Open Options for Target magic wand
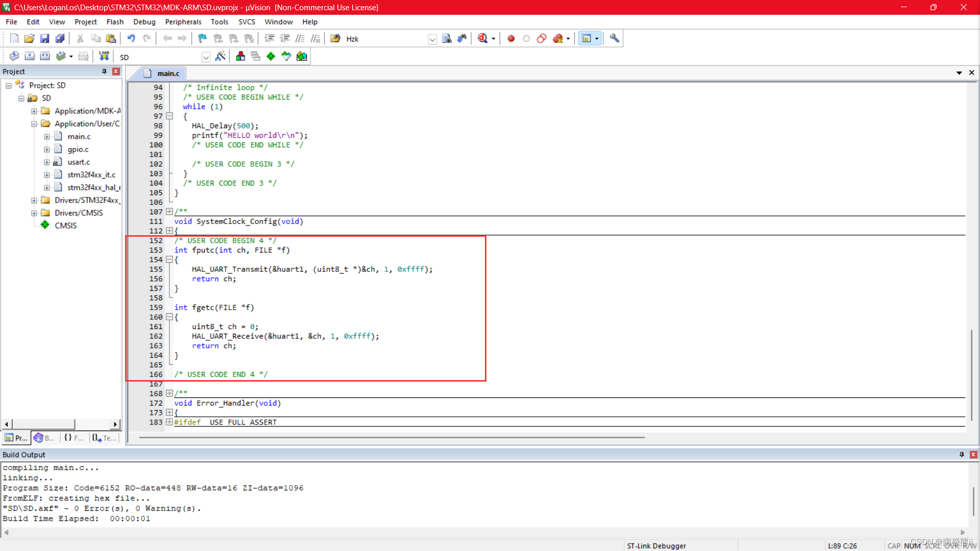This screenshot has width=980, height=551. tap(220, 56)
